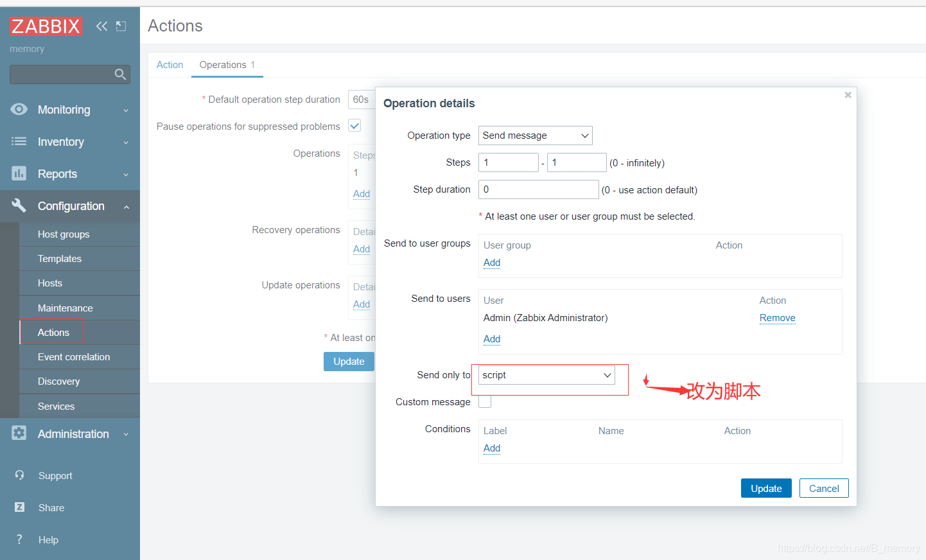Click the Administration gear icon
926x560 pixels.
19,433
